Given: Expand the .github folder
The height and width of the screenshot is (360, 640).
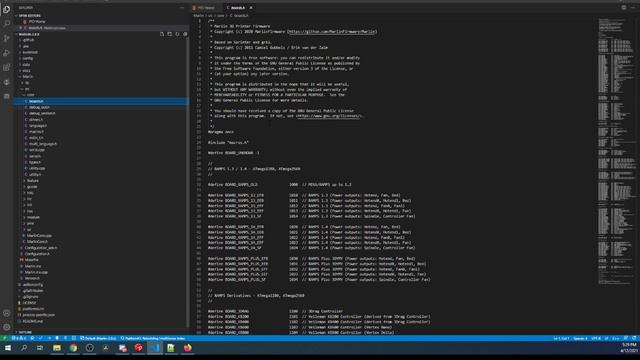Looking at the screenshot, I should [28, 40].
